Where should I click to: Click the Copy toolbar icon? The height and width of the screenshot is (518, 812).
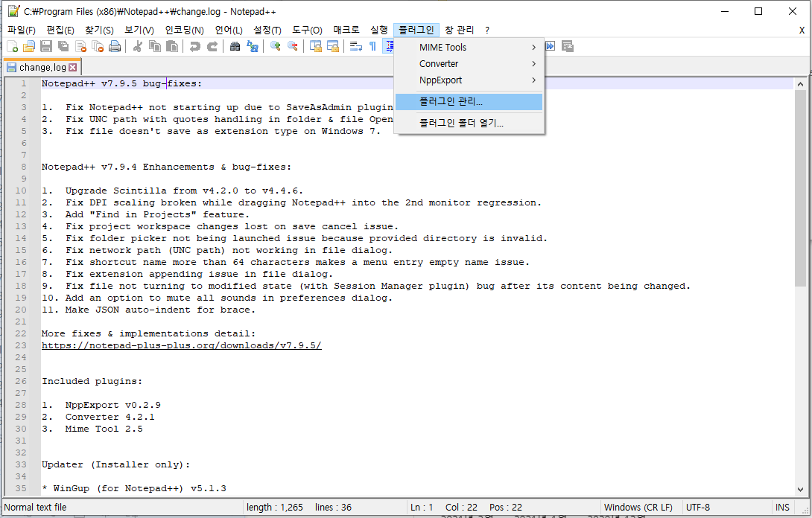[154, 47]
